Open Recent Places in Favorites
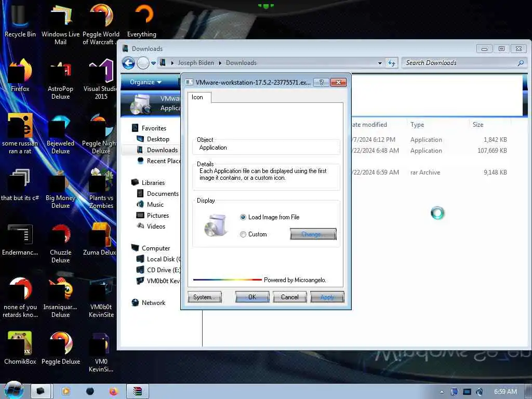Image resolution: width=532 pixels, height=399 pixels. [x=158, y=161]
